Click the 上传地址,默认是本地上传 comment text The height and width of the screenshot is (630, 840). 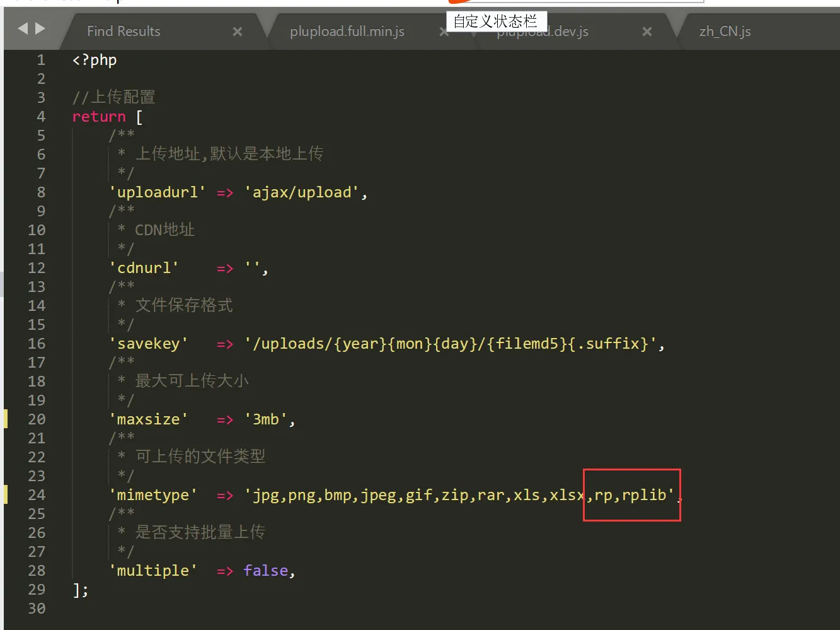(x=229, y=154)
